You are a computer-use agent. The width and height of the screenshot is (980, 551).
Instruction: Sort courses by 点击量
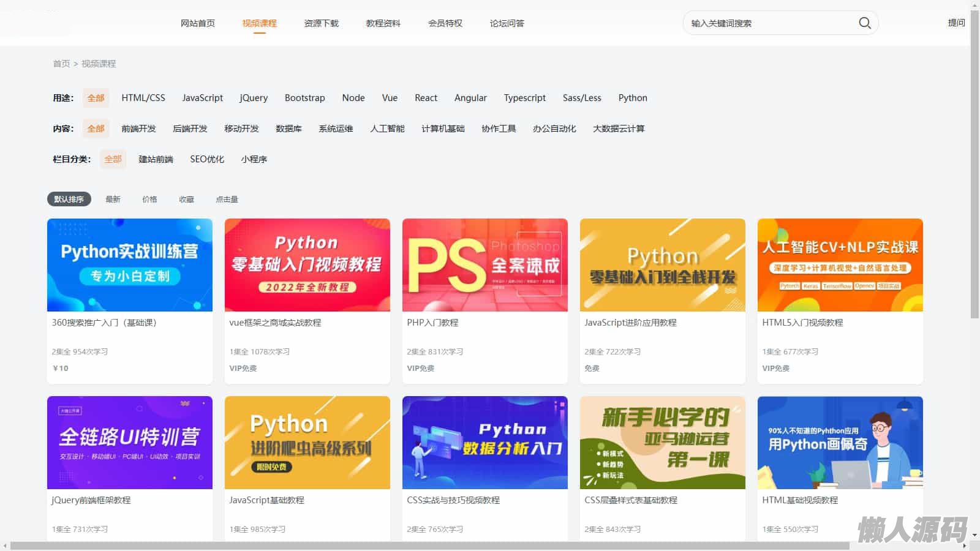227,199
